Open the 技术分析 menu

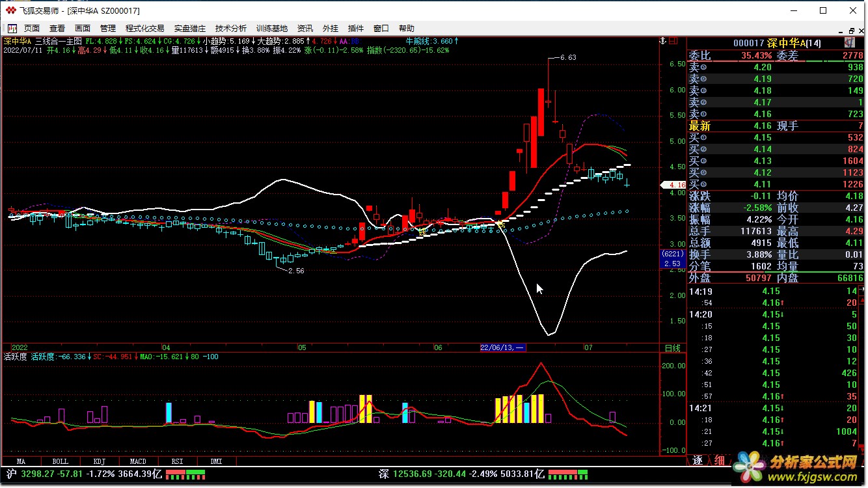231,29
